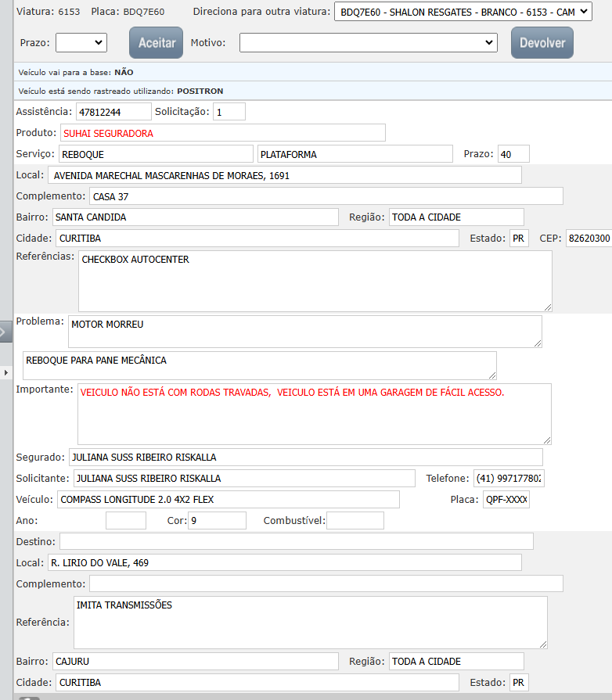Click the CEP field
This screenshot has width=612, height=700.
click(x=589, y=238)
